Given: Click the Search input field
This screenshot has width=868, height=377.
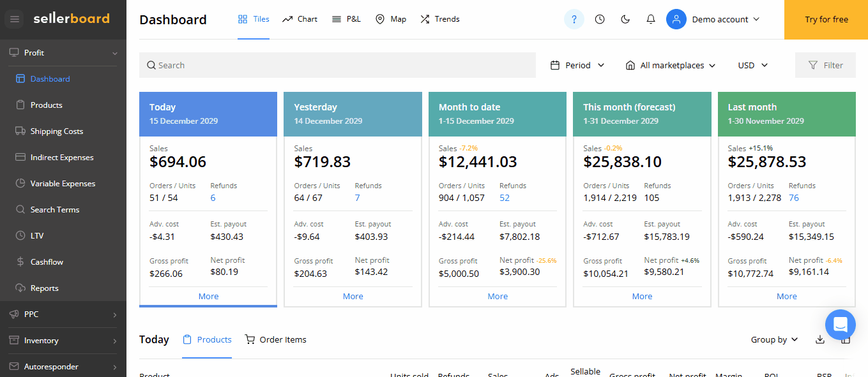Looking at the screenshot, I should point(337,65).
